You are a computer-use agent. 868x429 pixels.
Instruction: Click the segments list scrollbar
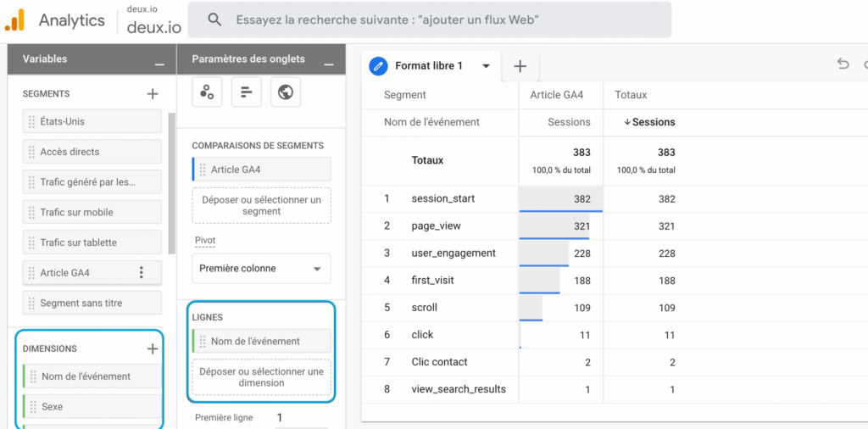click(172, 182)
